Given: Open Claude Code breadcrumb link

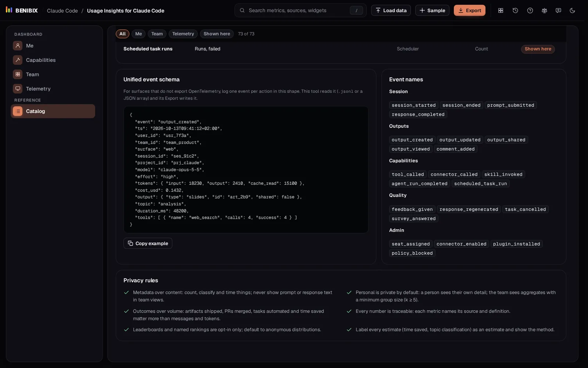Looking at the screenshot, I should click(62, 11).
